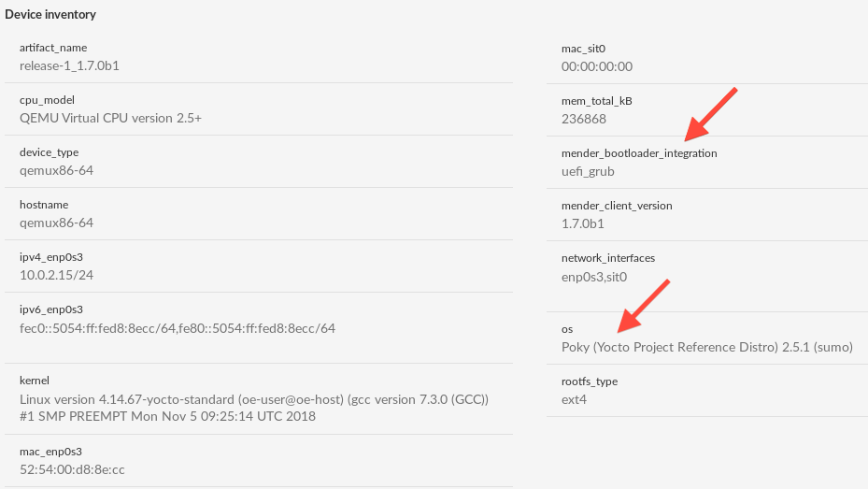Click the mac_sit0 value 00:00:00:00
Viewport: 868px width, 489px height.
[597, 66]
